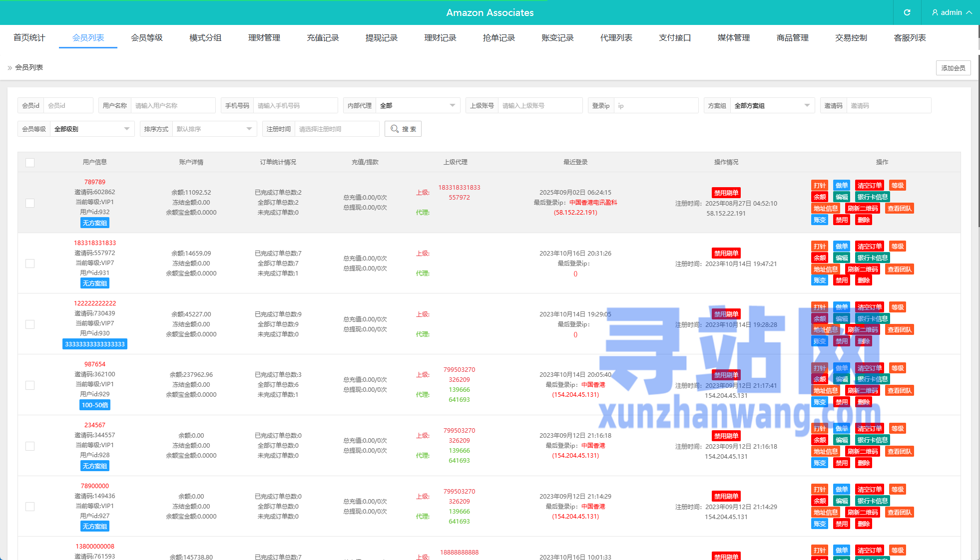
Task: Go to the 提现记录 tab
Action: pos(382,38)
